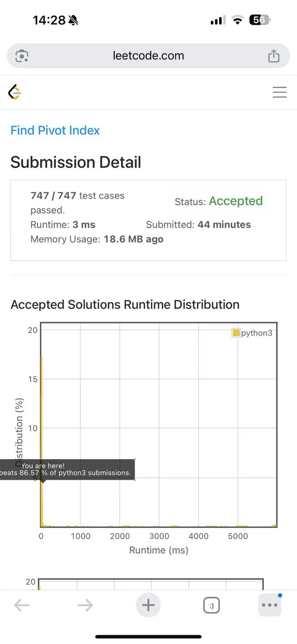Tap the battery indicator in the status bar
The height and width of the screenshot is (644, 297).
(260, 20)
